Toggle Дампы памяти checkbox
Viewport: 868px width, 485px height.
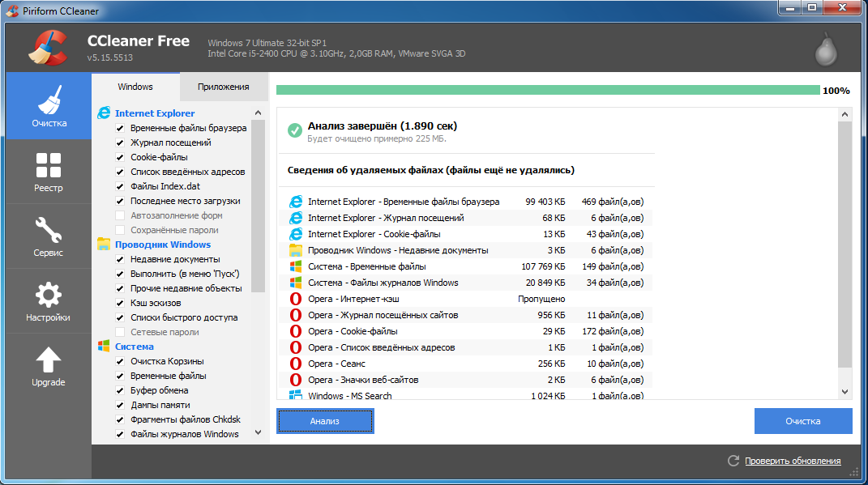[x=120, y=405]
